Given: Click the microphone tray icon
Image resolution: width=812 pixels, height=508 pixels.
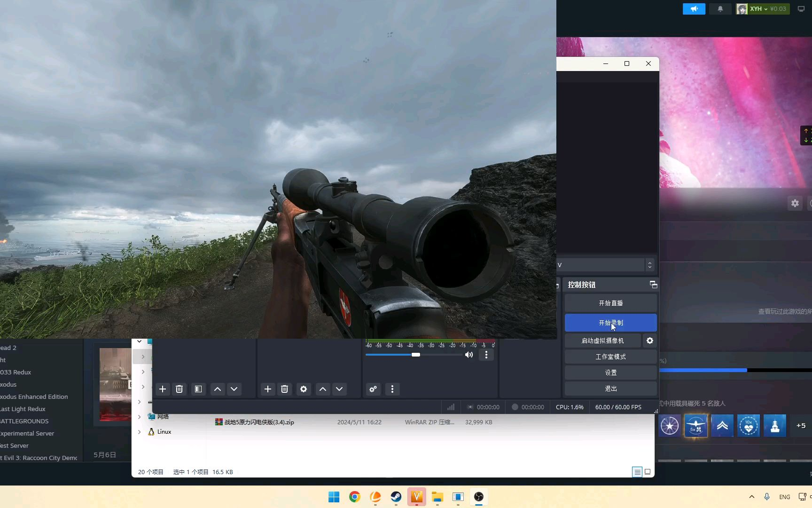Looking at the screenshot, I should coord(767,497).
